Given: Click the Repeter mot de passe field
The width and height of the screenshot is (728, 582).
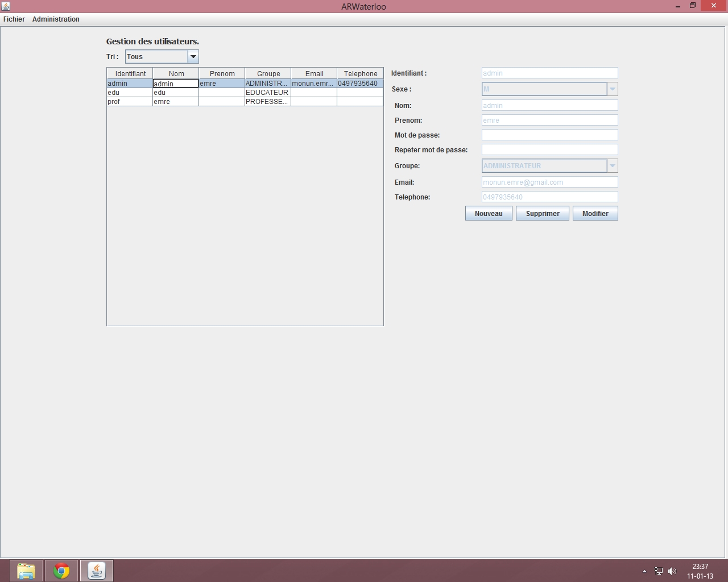Looking at the screenshot, I should click(549, 150).
